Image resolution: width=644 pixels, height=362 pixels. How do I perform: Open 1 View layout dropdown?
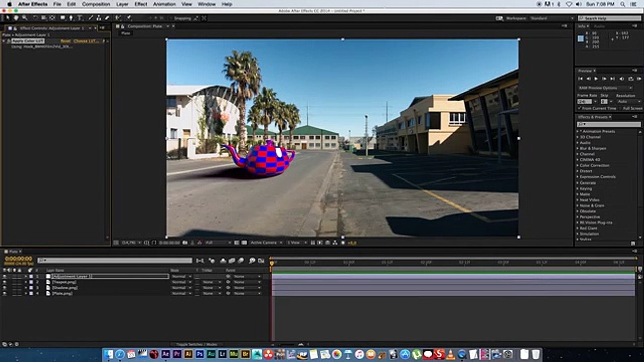(x=296, y=243)
